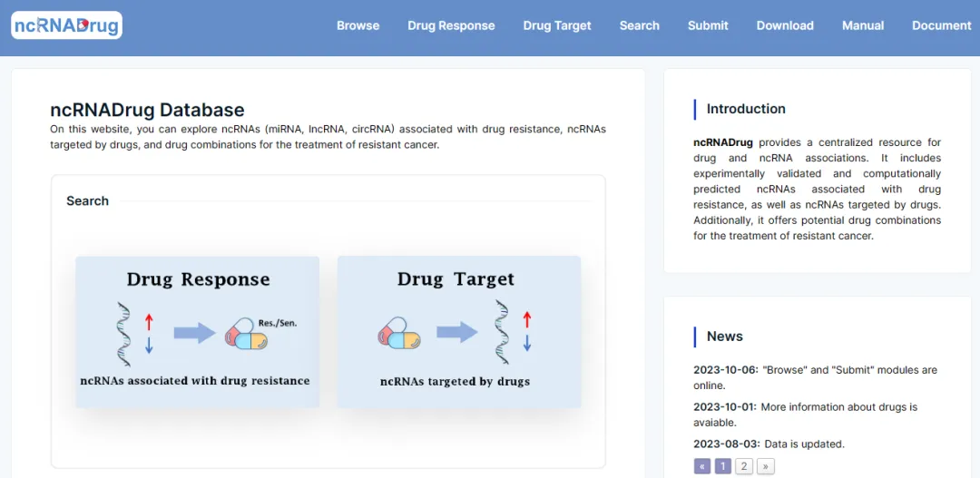Click the 2023-10-06 news entry
This screenshot has height=478, width=980.
click(815, 377)
